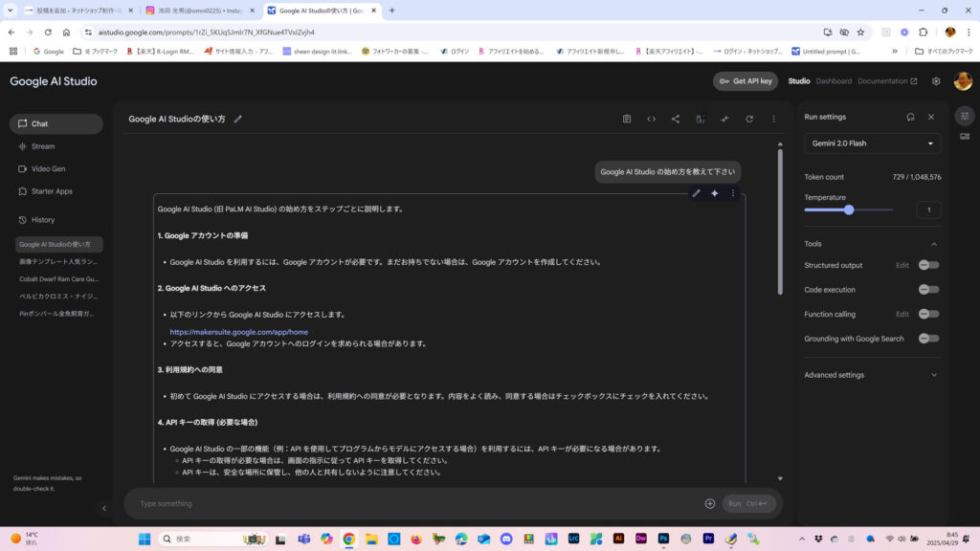The height and width of the screenshot is (551, 980).
Task: Reload the page in Chrome
Action: (x=48, y=32)
